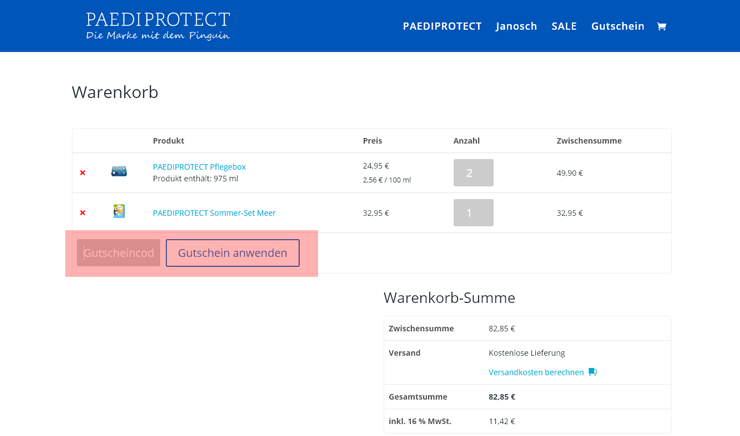
Task: Click the Produkt column header
Action: pos(168,141)
